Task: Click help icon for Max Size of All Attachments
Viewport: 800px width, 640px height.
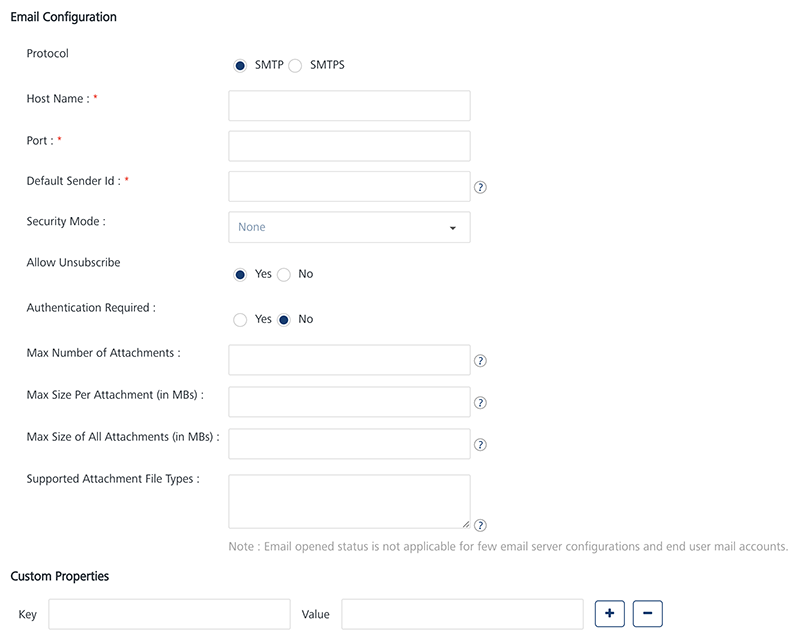Action: (480, 445)
